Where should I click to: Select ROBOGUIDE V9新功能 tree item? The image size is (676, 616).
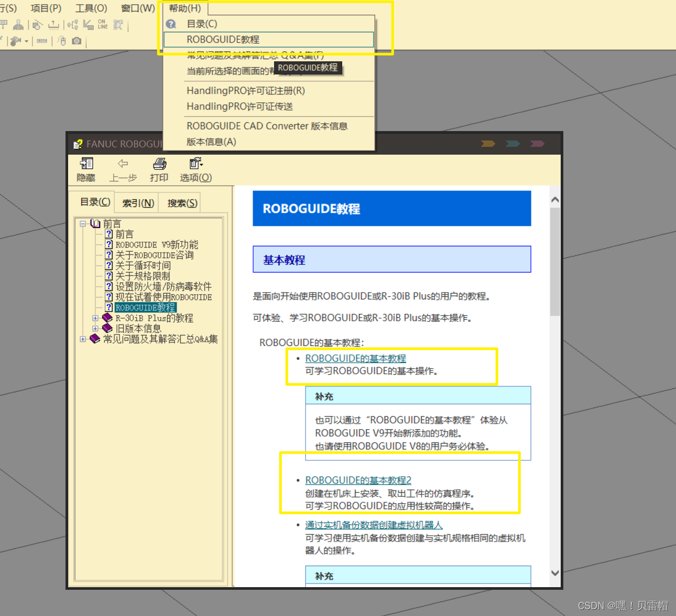(x=157, y=245)
